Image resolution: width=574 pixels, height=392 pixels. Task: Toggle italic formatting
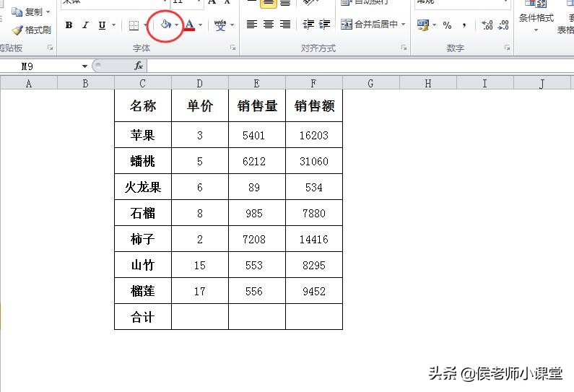[x=85, y=25]
